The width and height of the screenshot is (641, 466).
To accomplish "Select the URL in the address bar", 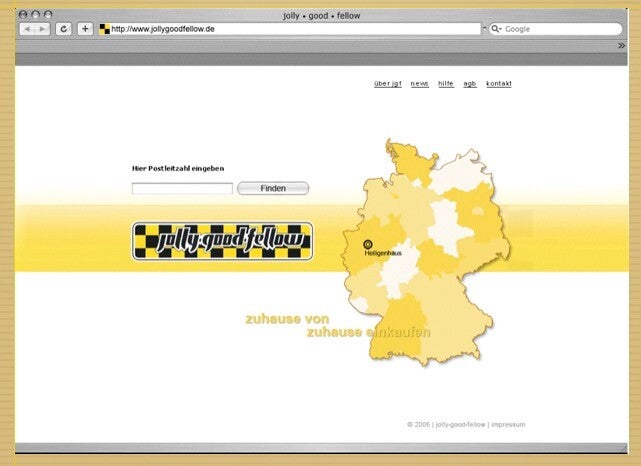I will (x=163, y=29).
